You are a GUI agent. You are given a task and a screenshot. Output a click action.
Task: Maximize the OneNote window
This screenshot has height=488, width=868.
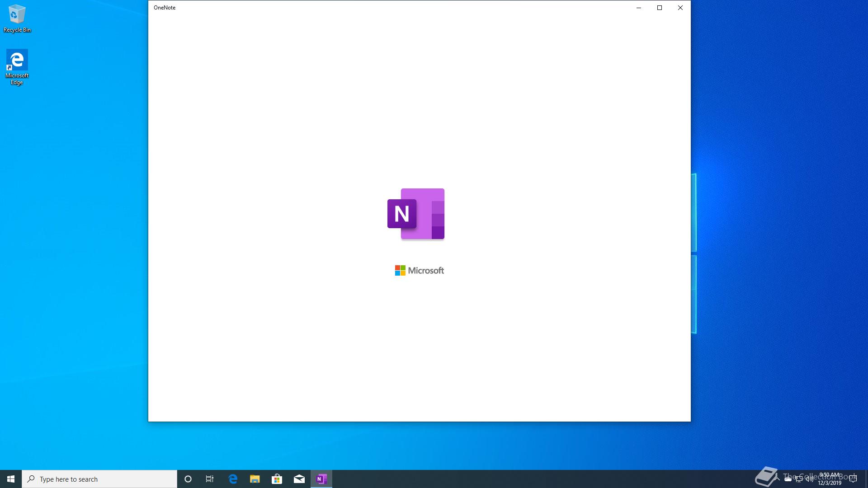660,8
